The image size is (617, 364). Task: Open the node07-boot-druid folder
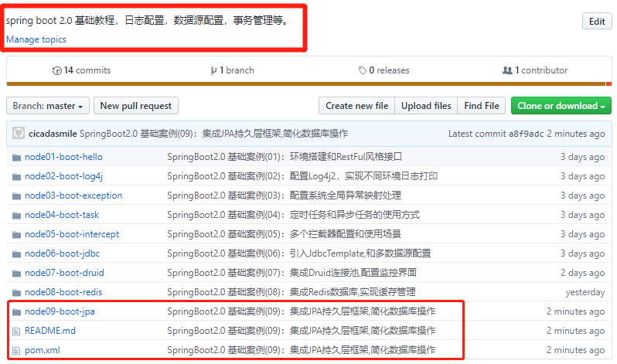pos(64,273)
